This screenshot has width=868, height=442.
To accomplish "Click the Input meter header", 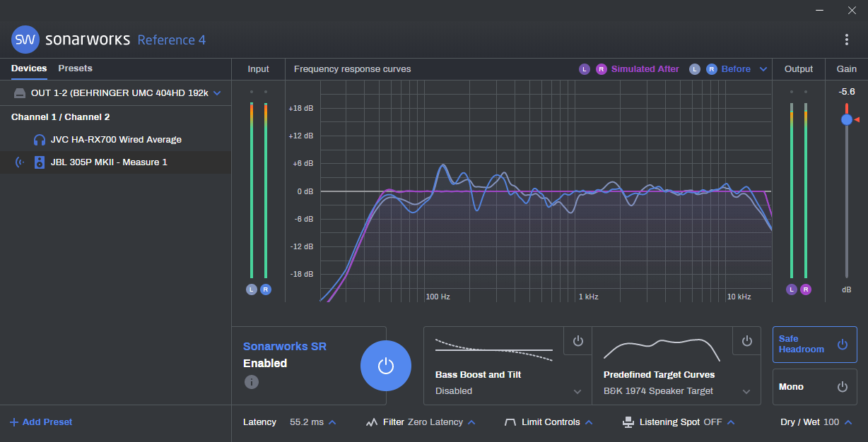I will [259, 69].
